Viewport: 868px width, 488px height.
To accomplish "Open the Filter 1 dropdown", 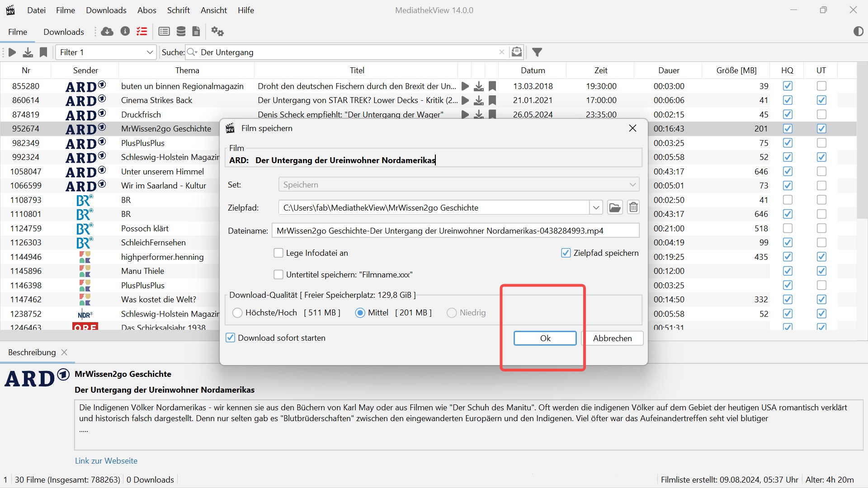I will click(106, 52).
